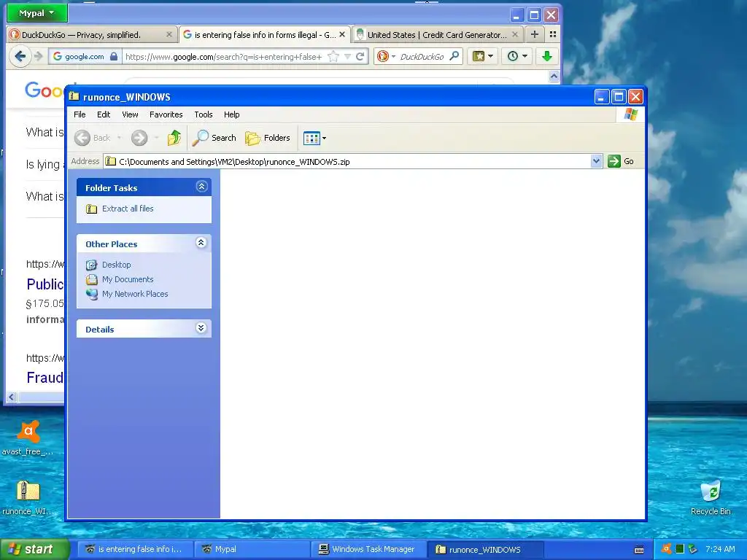Click the google.com site identity button

pos(85,57)
